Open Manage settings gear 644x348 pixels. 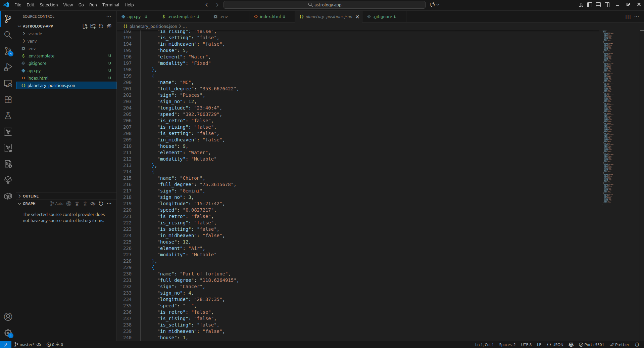click(x=8, y=333)
